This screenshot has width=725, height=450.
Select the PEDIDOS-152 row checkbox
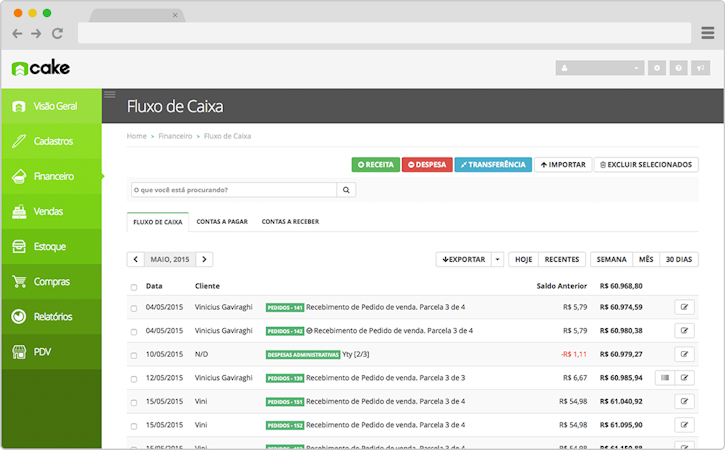pyautogui.click(x=134, y=426)
